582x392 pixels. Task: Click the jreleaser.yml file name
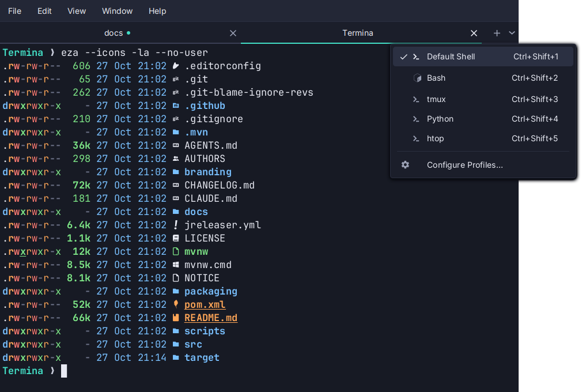(222, 225)
